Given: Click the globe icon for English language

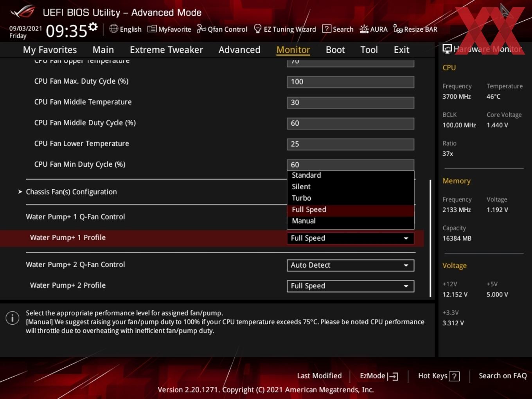Looking at the screenshot, I should [113, 29].
